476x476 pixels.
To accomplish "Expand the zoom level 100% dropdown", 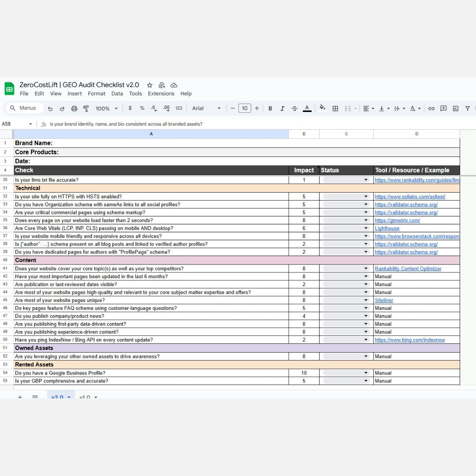I will tap(107, 108).
